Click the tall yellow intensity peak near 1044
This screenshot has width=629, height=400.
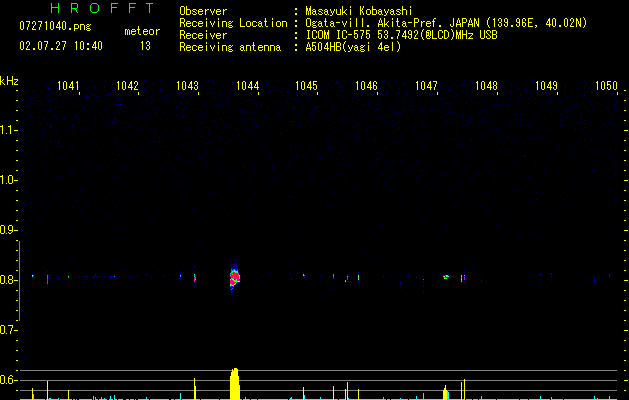click(x=235, y=384)
